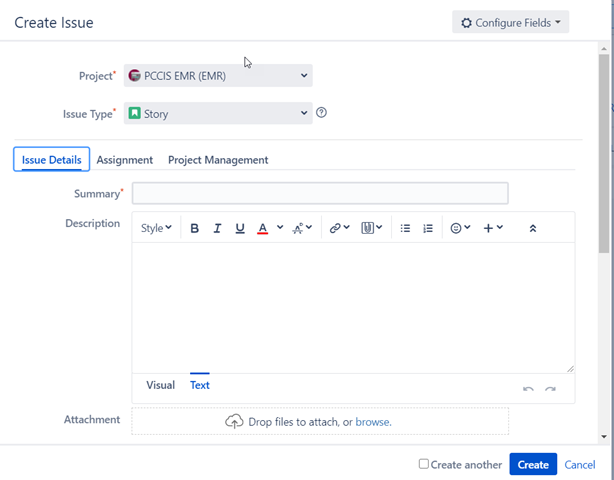Click the undo arrow in editor

528,389
